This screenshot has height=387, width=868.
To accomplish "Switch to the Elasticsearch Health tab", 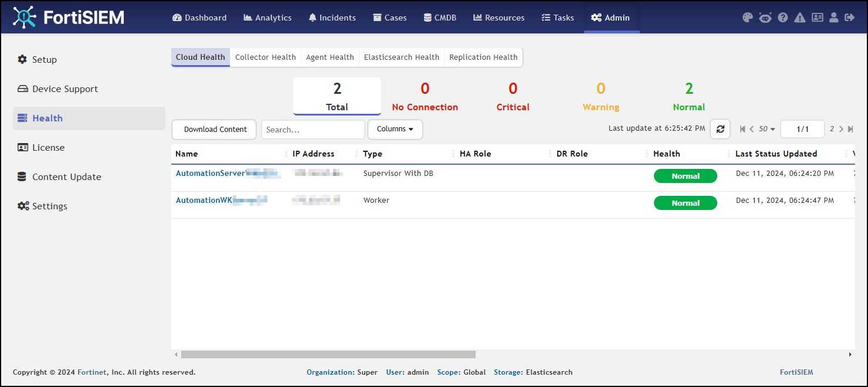I will click(401, 57).
